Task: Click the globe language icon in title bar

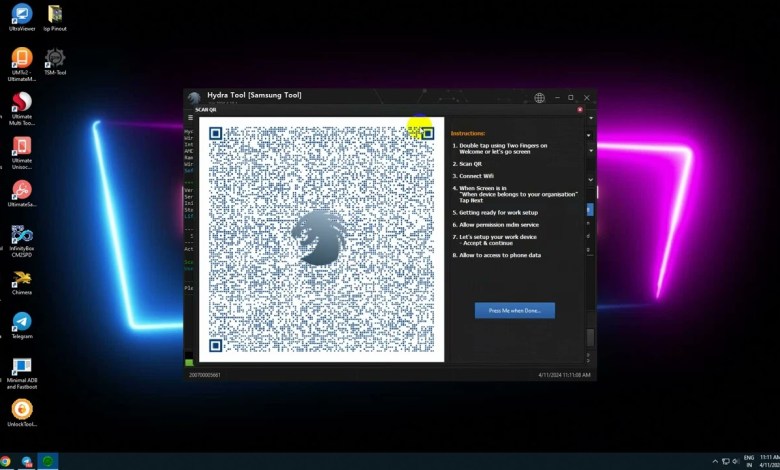Action: [540, 98]
